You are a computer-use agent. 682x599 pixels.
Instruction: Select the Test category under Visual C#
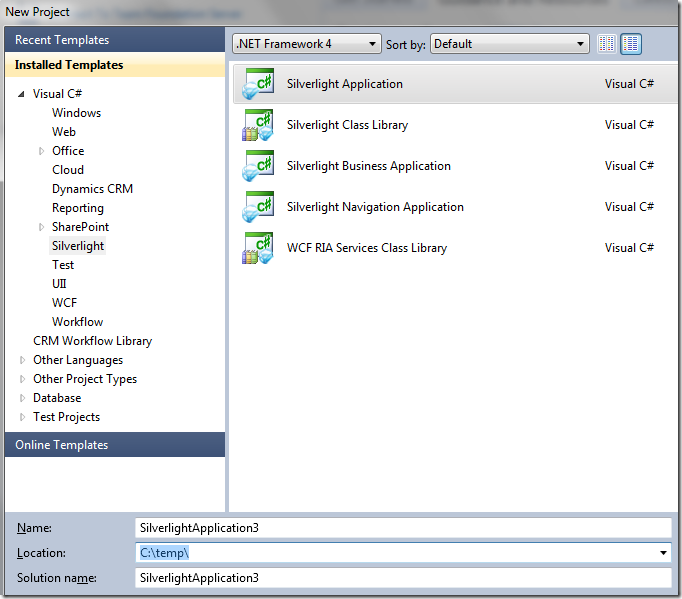[63, 265]
